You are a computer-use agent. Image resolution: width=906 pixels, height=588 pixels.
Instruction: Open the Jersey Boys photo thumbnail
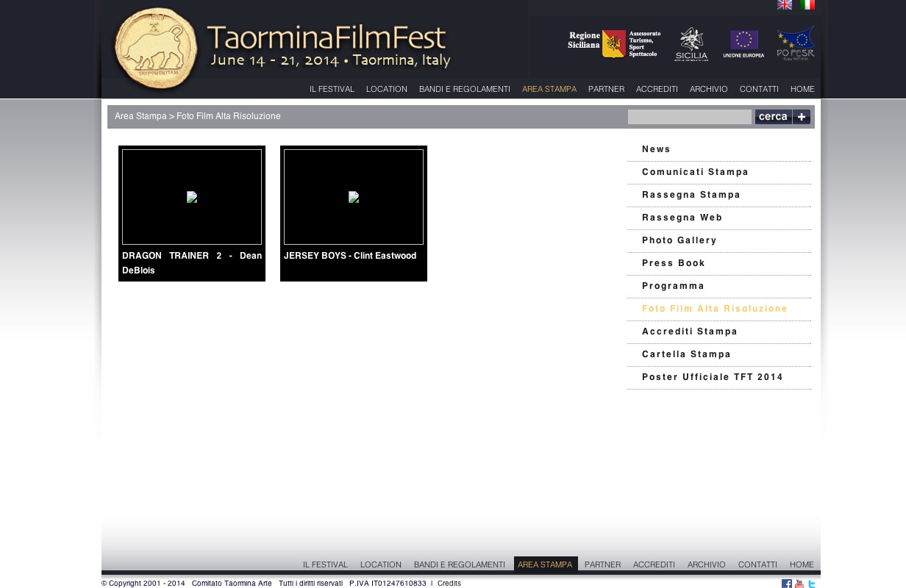point(354,197)
